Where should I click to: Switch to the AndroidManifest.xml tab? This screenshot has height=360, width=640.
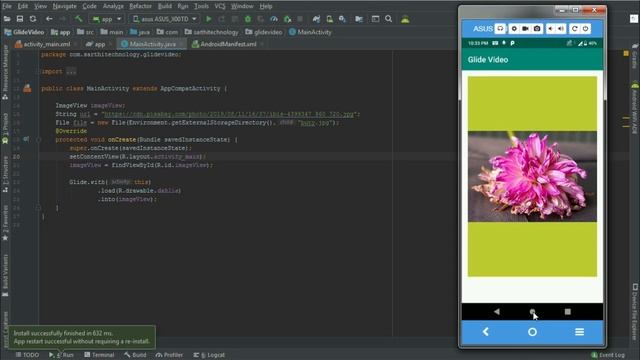pyautogui.click(x=228, y=44)
